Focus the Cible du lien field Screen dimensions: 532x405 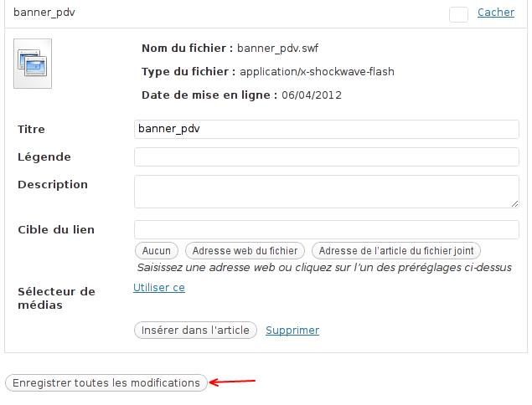tap(327, 229)
